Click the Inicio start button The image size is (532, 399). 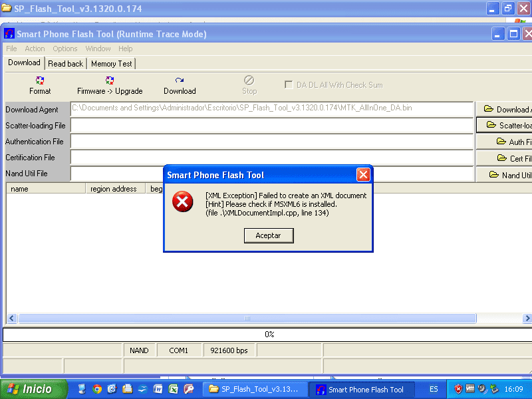click(33, 389)
